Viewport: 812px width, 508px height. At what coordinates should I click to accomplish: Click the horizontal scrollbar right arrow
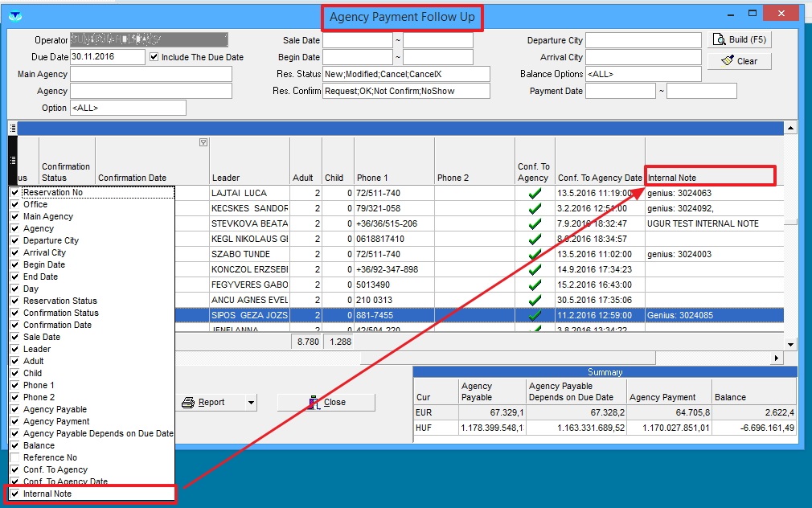(777, 358)
